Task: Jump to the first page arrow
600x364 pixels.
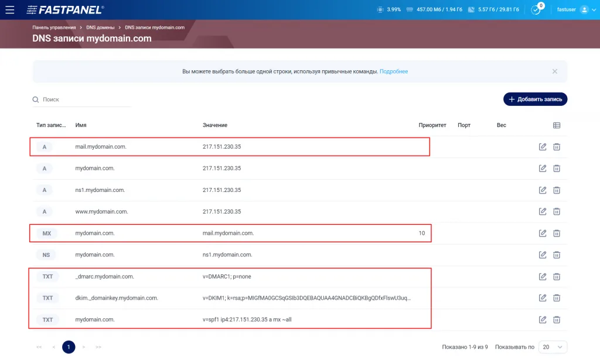Action: click(39, 347)
